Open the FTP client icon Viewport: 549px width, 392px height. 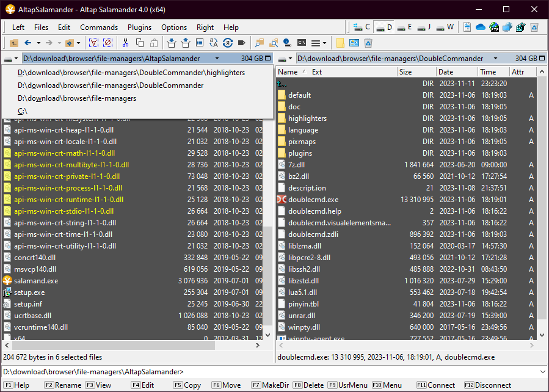[x=493, y=27]
